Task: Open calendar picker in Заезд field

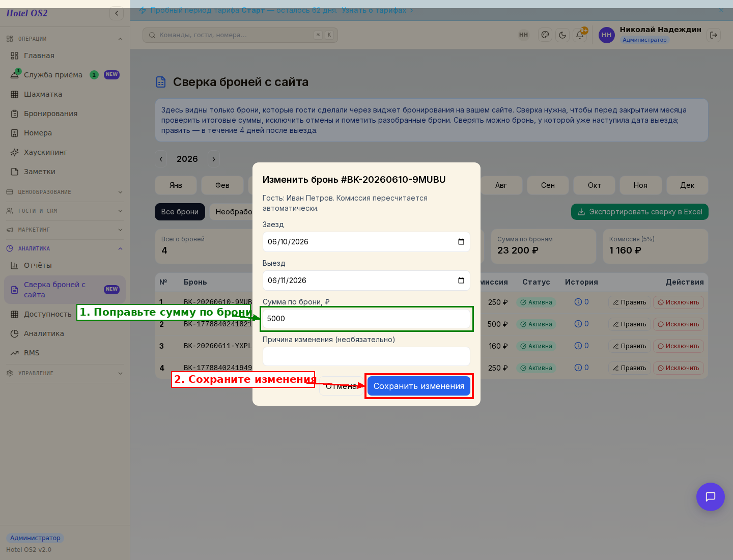Action: (461, 242)
